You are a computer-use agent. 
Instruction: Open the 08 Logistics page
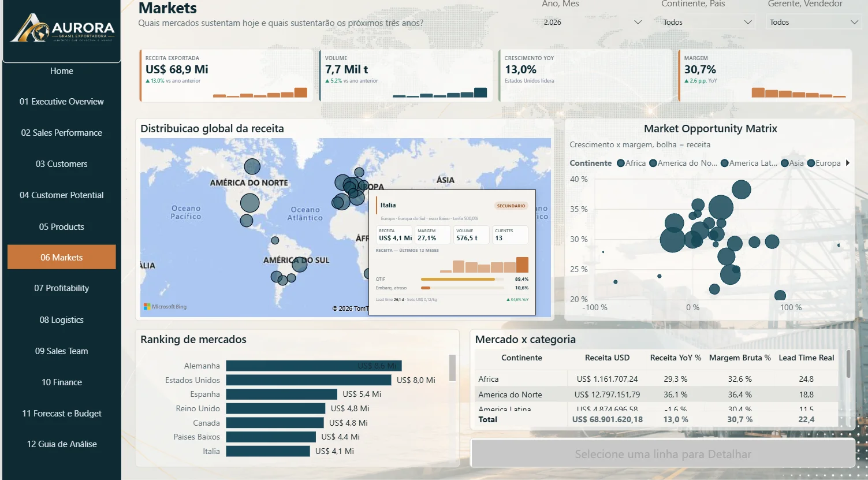coord(62,320)
